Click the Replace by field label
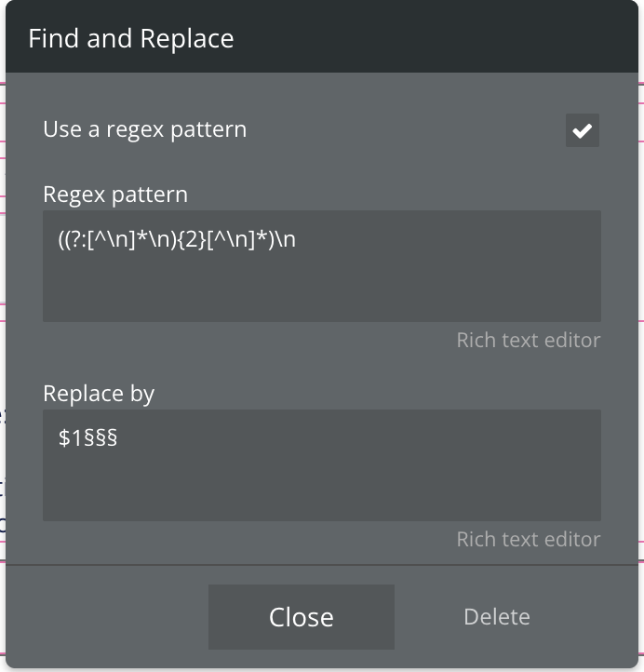Screen dimensions: 644x672 (99, 394)
